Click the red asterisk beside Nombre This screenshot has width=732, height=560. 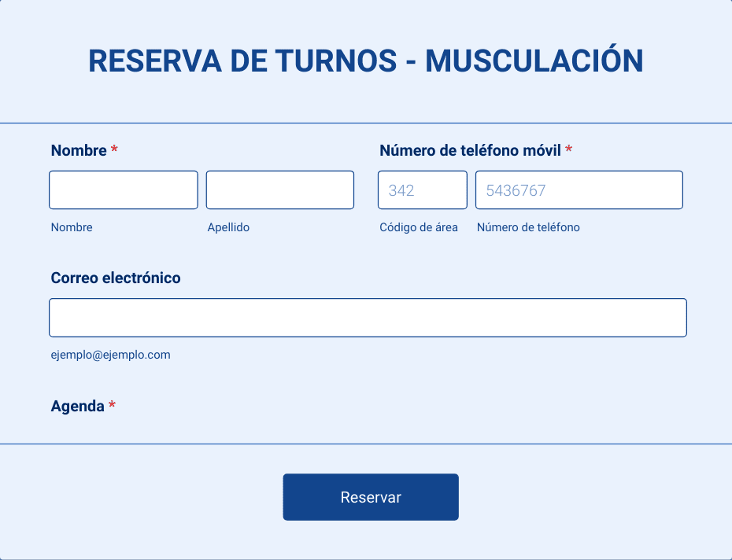(x=114, y=150)
